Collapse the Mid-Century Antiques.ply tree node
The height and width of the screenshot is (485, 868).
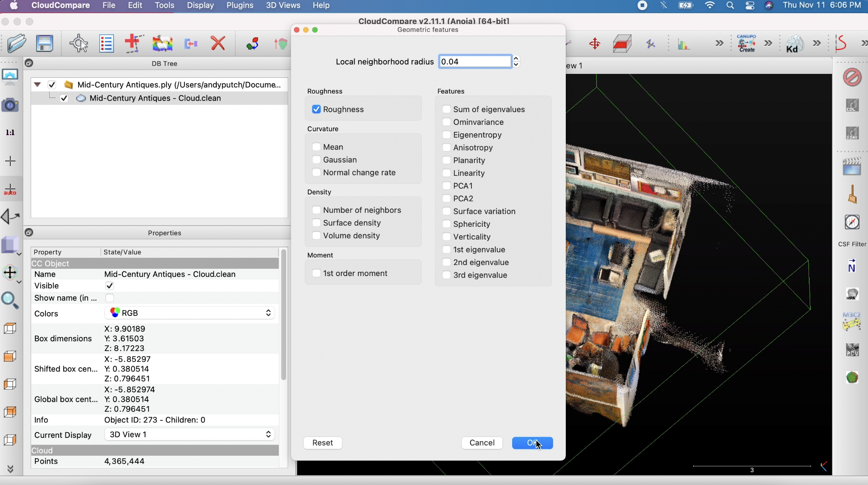click(x=37, y=85)
